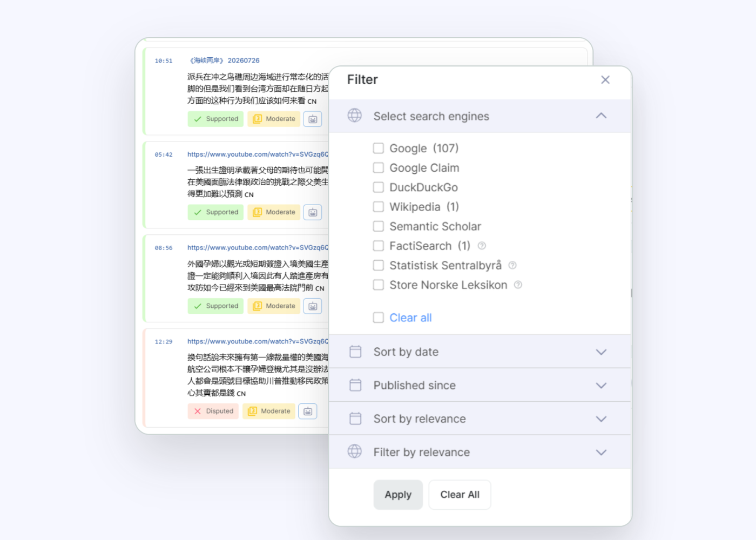Enable the Store Norske Leksikon checkbox
This screenshot has height=540, width=756.
pyautogui.click(x=379, y=285)
